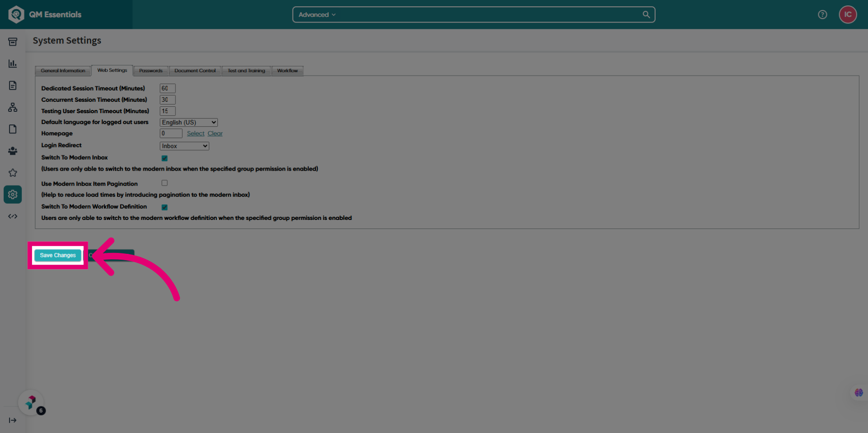Click the System Settings heading
The width and height of the screenshot is (868, 433).
click(67, 40)
